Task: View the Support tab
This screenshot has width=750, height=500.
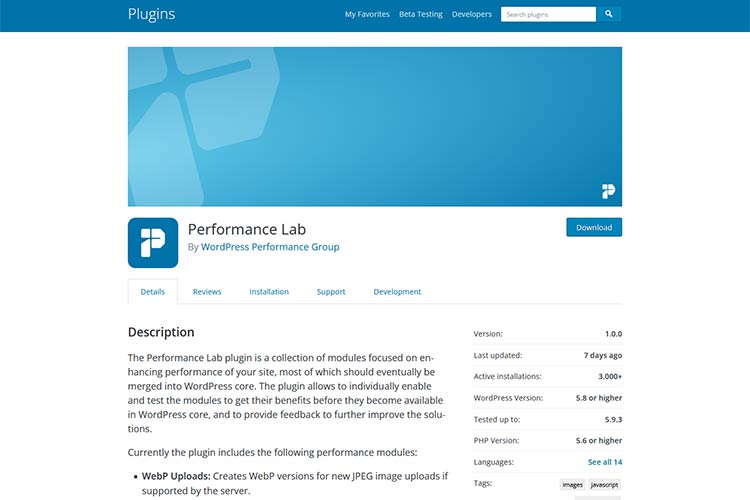Action: 331,292
